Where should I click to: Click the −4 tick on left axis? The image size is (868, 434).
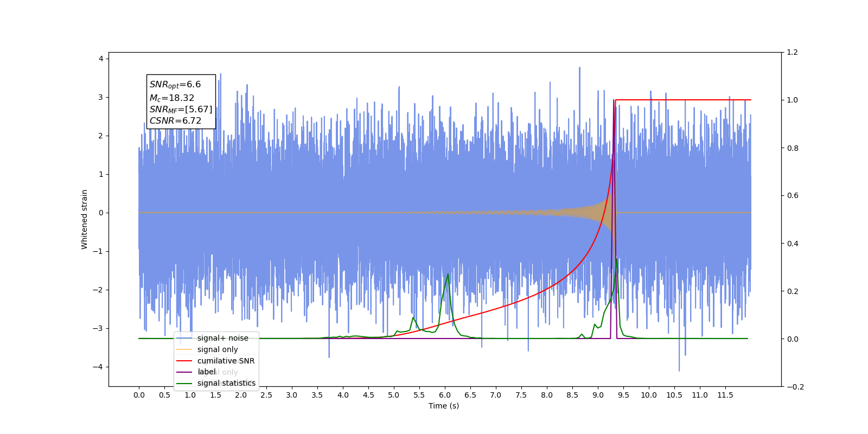(98, 367)
